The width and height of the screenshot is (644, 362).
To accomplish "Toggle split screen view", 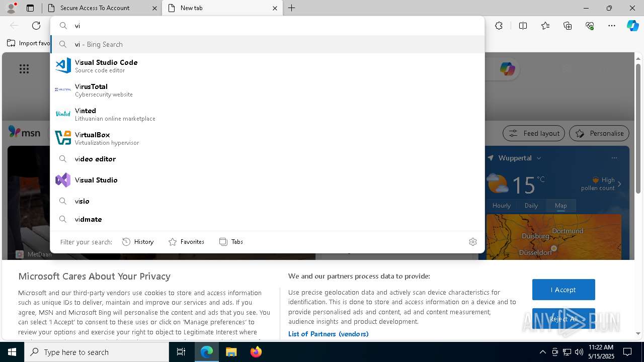I will pyautogui.click(x=523, y=26).
